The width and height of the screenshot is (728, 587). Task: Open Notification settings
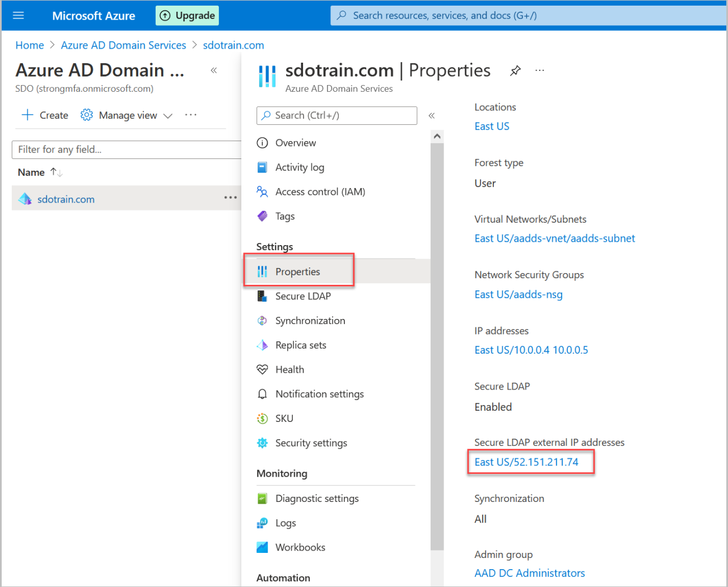pos(319,394)
